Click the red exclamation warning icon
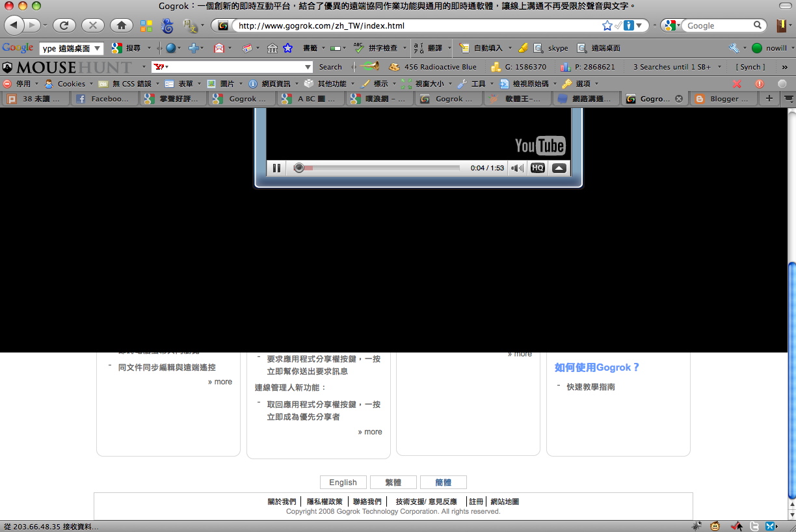 point(760,84)
